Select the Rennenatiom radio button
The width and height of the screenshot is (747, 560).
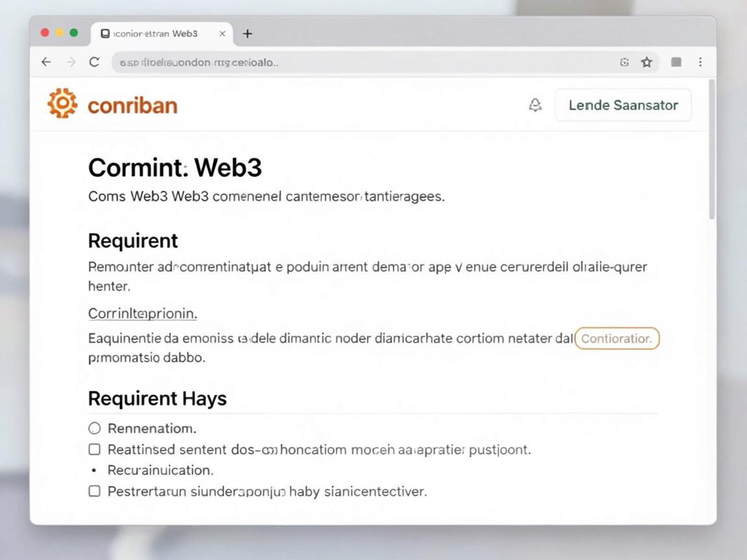point(94,428)
